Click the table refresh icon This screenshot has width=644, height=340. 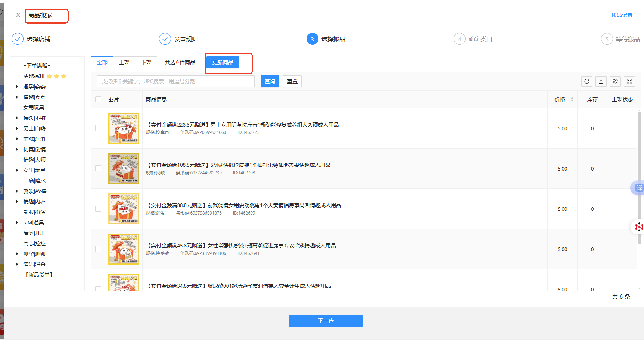click(587, 81)
